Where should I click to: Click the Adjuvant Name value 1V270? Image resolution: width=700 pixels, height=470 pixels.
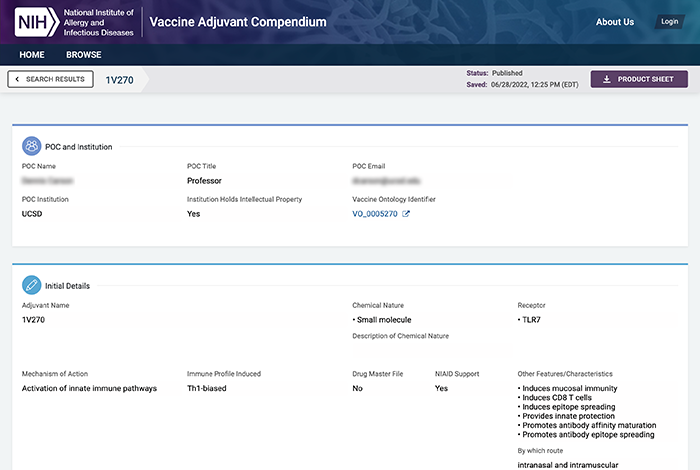click(x=33, y=320)
